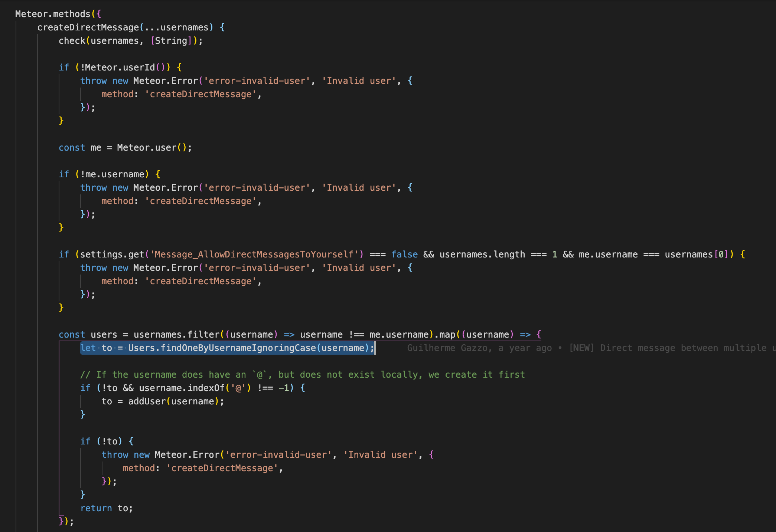Click the false keyword in the settings check
This screenshot has height=532, width=776.
(404, 254)
